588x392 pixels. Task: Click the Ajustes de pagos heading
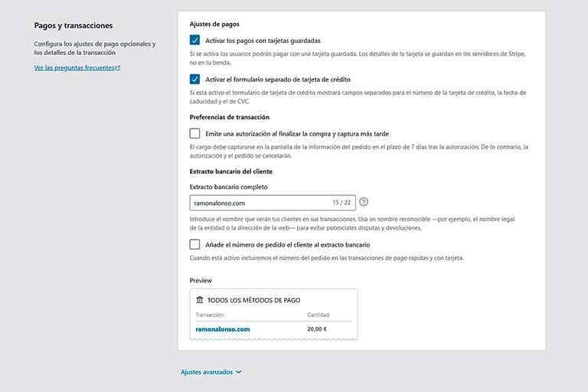214,24
